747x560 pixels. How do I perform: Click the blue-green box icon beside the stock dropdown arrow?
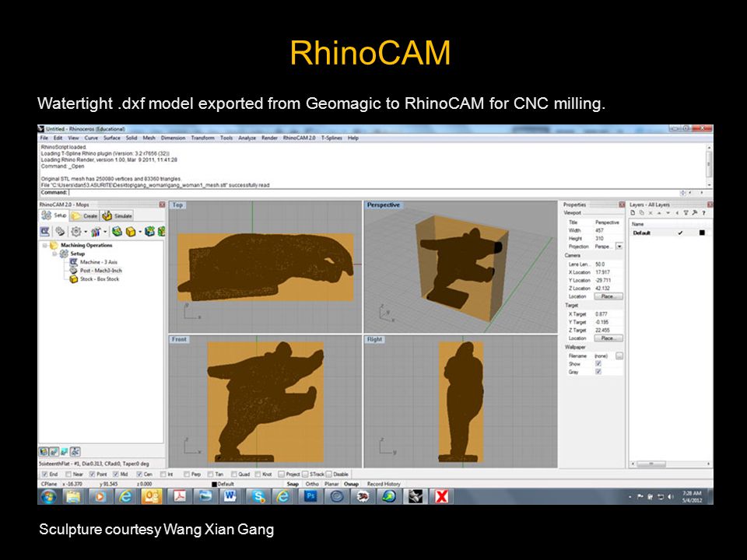pyautogui.click(x=149, y=232)
